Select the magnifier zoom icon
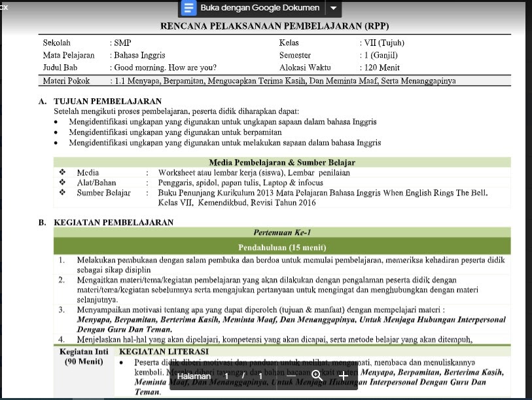The image size is (532, 400). (316, 375)
